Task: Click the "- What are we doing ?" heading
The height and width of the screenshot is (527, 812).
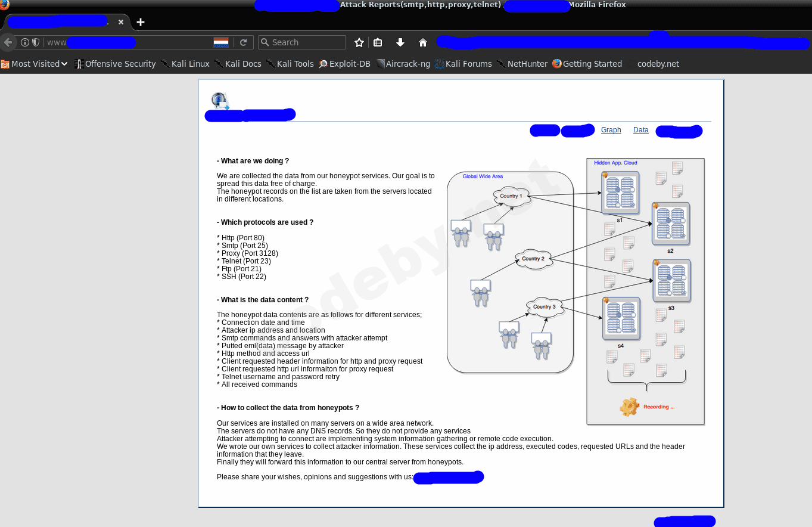Action: click(253, 161)
